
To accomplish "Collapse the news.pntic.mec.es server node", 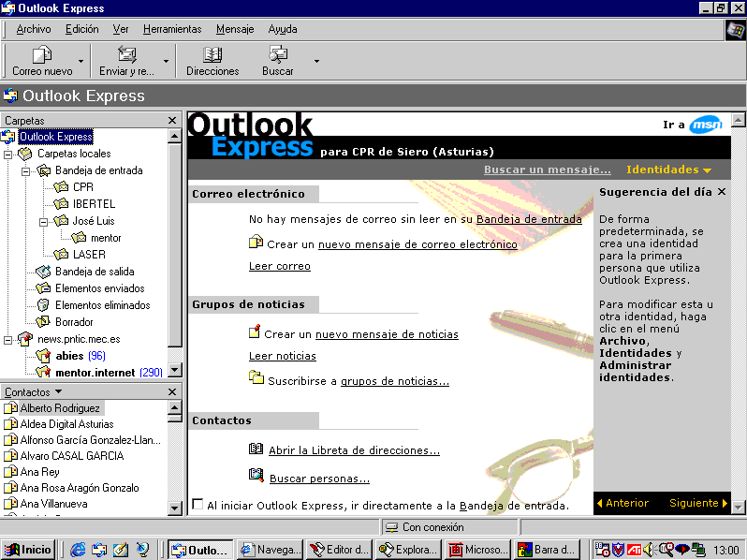I will point(8,340).
